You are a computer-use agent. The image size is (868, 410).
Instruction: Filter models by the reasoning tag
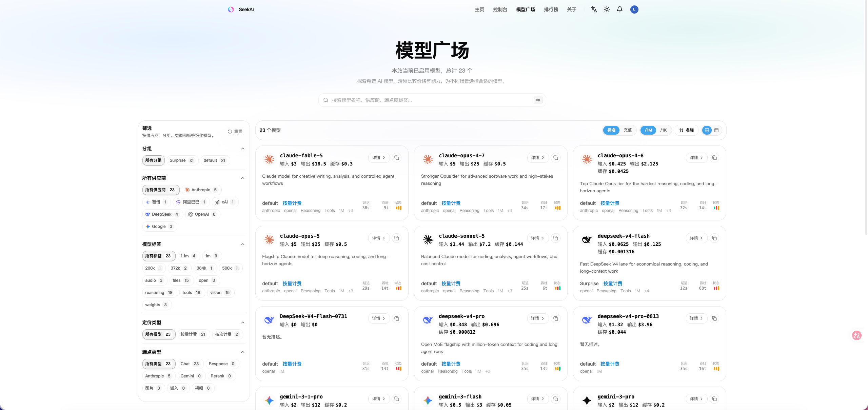[159, 293]
